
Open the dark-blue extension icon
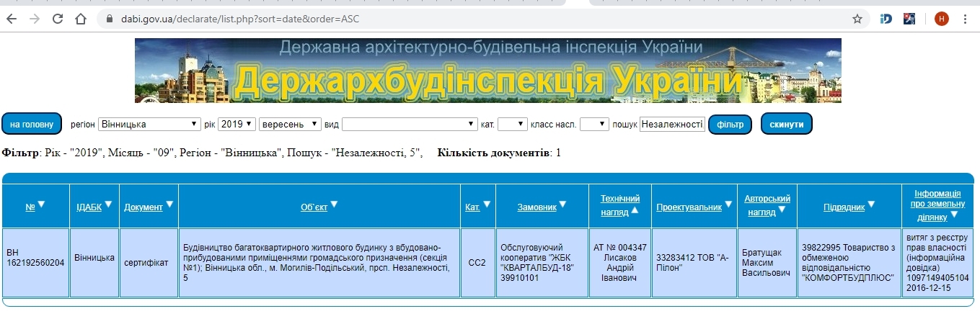[910, 19]
